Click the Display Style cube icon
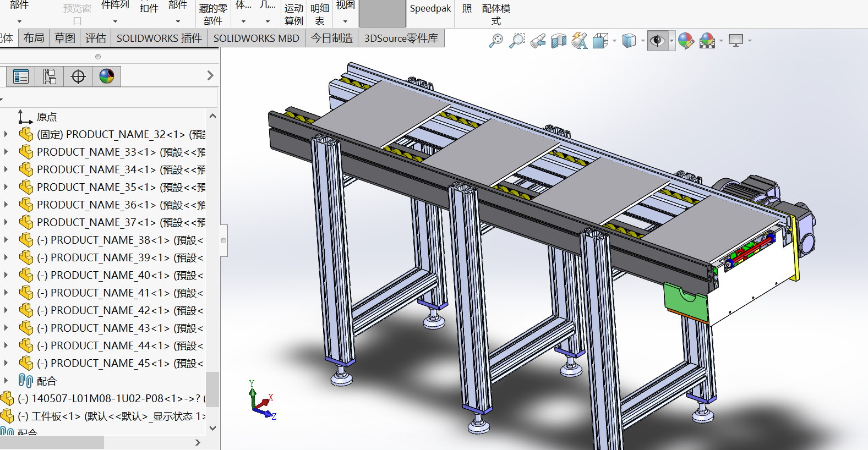Screen dimensions: 868x450 (x=629, y=41)
